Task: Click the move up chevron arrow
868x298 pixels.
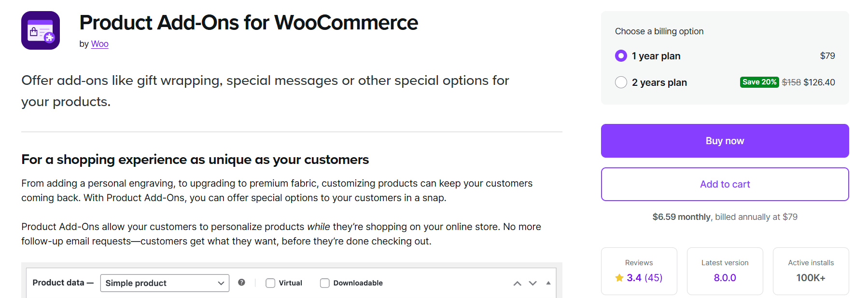Action: coord(517,283)
